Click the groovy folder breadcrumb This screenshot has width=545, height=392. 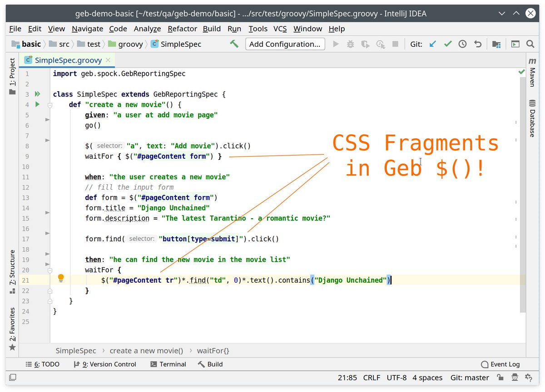(125, 44)
